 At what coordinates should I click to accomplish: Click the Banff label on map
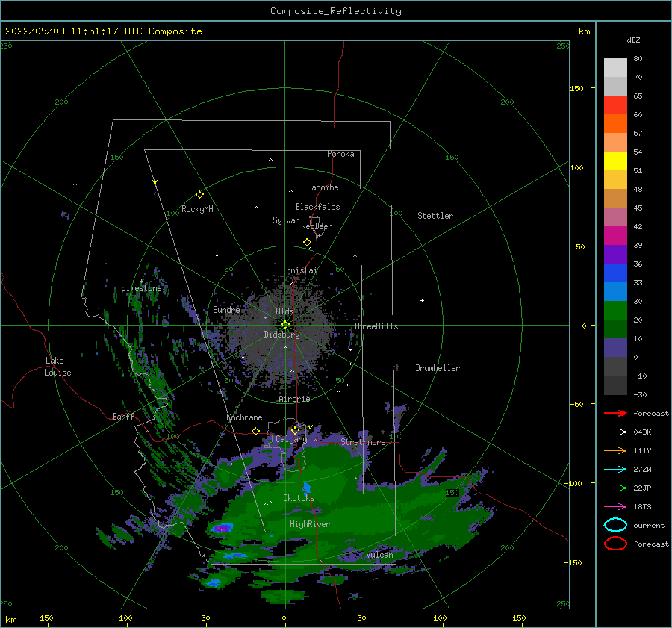pos(123,416)
